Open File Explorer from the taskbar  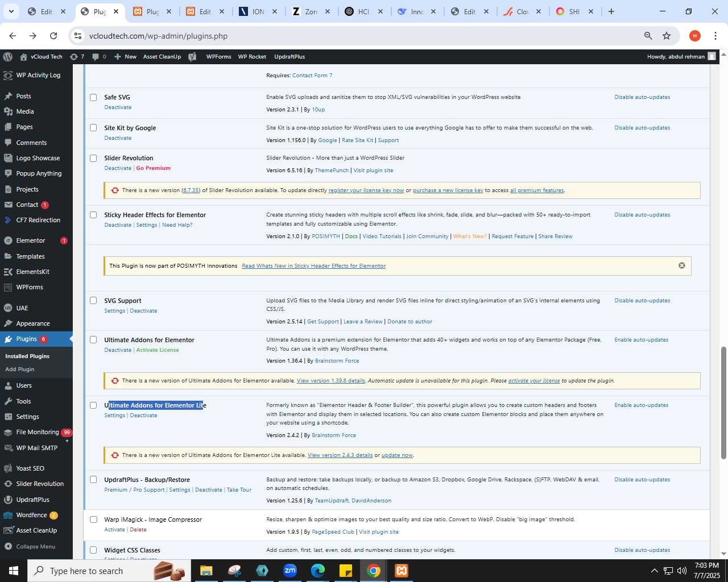pos(206,571)
